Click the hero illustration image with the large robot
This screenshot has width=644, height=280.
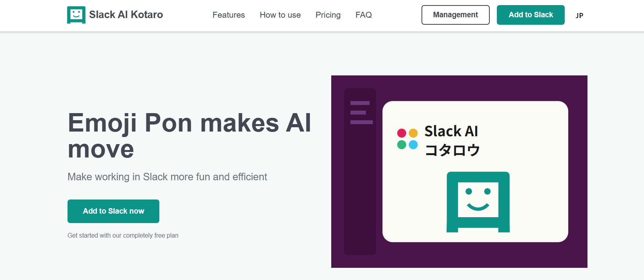(x=459, y=172)
